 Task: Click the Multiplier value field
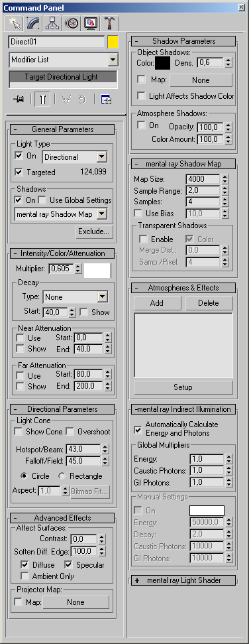(61, 269)
